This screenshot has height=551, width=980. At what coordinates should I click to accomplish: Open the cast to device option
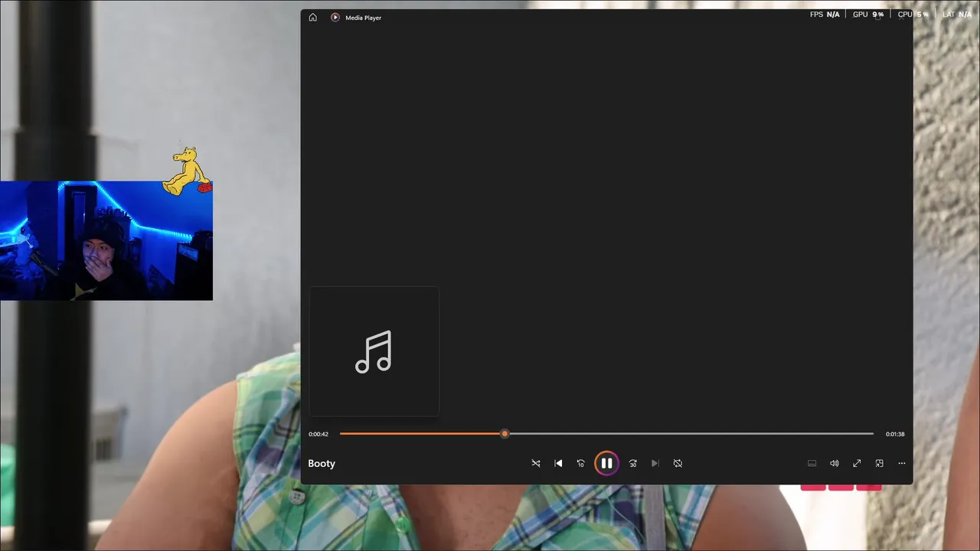click(812, 463)
